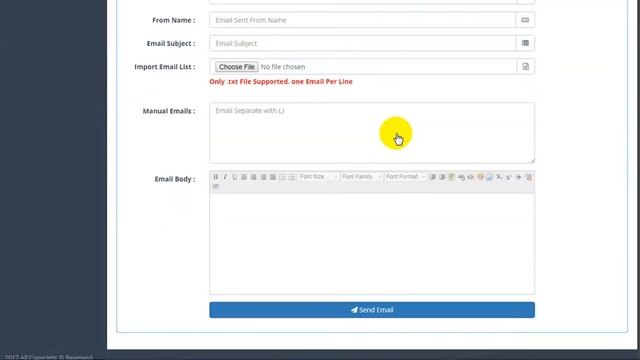The image size is (640, 360).
Task: Apply superscript formatting
Action: pyautogui.click(x=509, y=177)
